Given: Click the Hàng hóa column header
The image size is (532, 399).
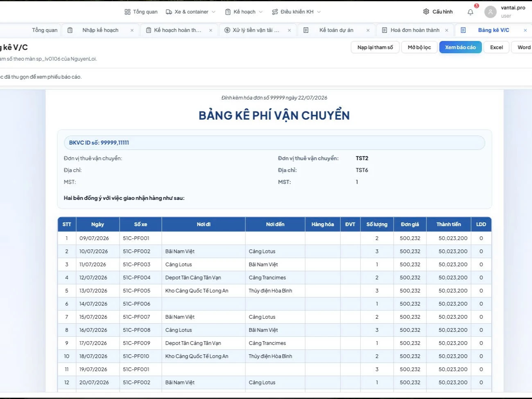Looking at the screenshot, I should click(x=323, y=224).
